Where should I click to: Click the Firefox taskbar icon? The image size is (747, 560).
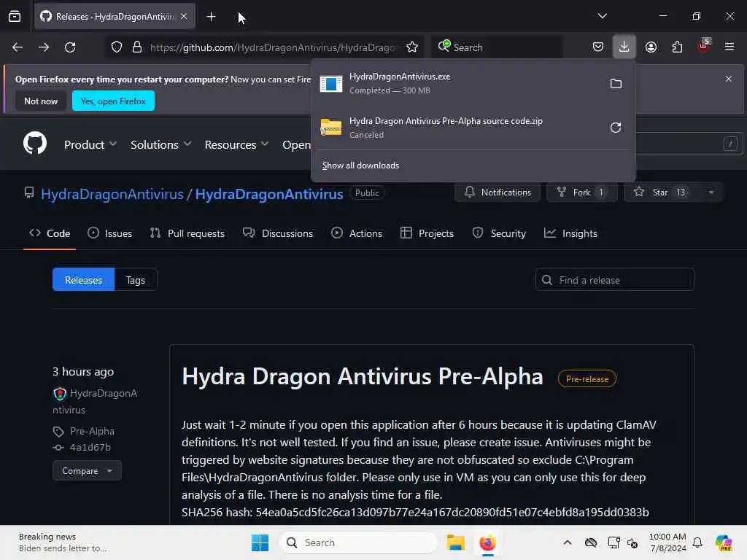point(487,542)
